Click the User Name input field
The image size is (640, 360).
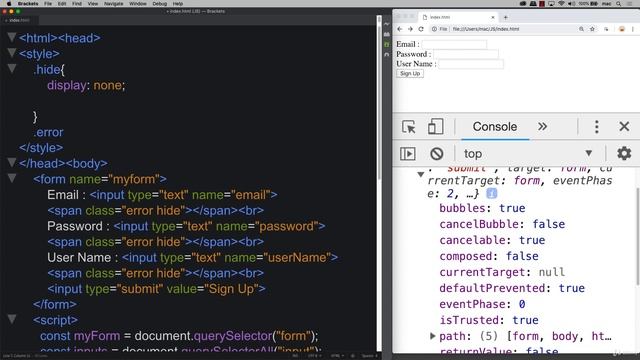click(471, 64)
